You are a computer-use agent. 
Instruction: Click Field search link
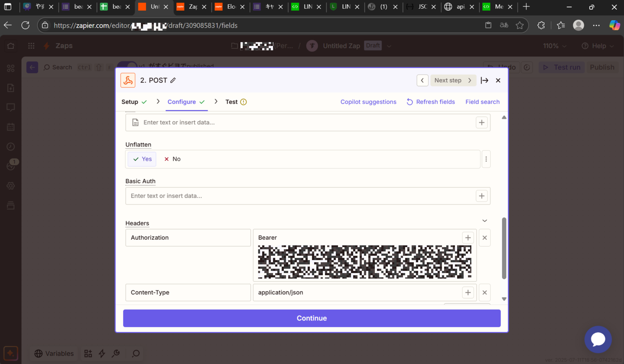[482, 102]
